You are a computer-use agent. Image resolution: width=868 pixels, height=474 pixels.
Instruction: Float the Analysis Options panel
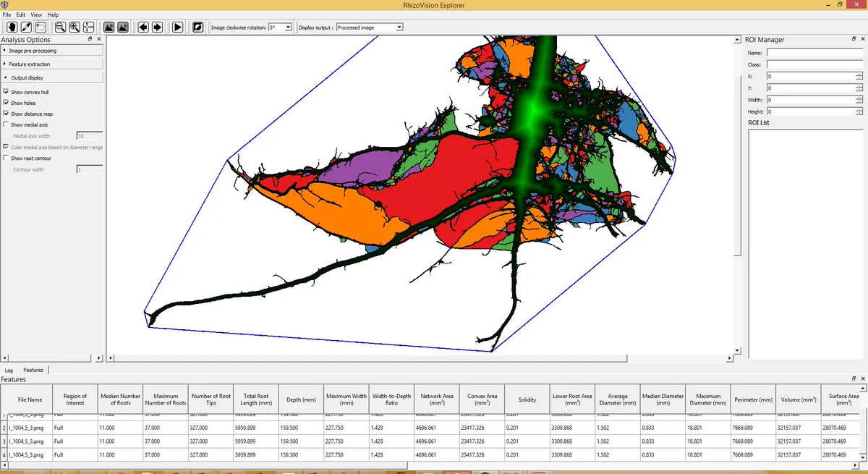coord(90,39)
